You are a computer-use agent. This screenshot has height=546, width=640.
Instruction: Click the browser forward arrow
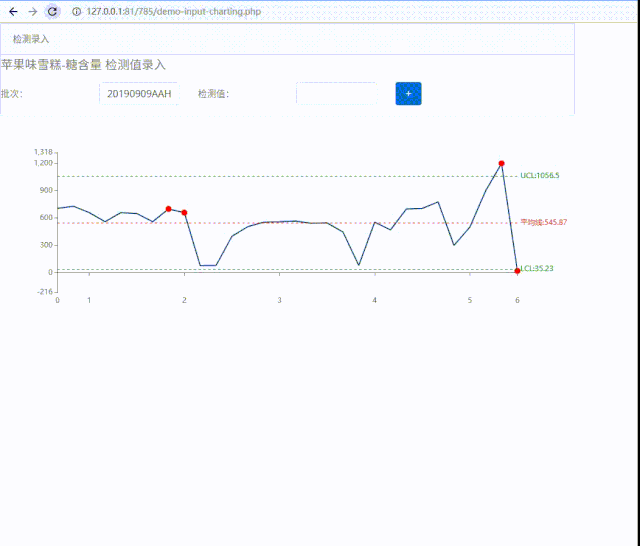(x=33, y=11)
